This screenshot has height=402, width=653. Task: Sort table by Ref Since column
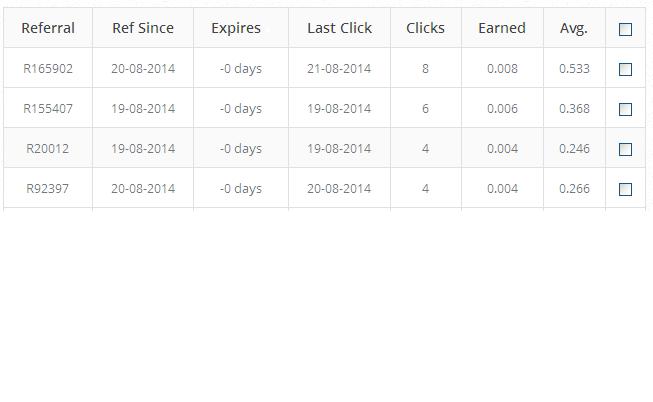(143, 28)
